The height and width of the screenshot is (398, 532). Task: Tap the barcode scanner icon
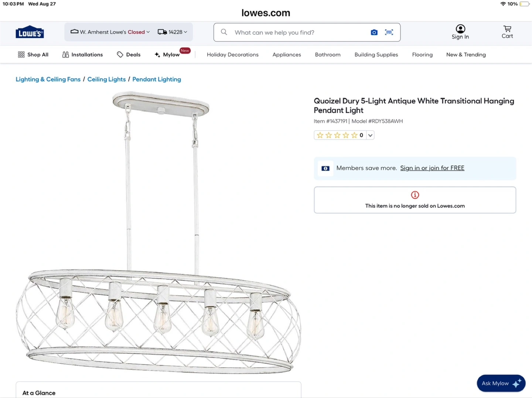pos(389,32)
